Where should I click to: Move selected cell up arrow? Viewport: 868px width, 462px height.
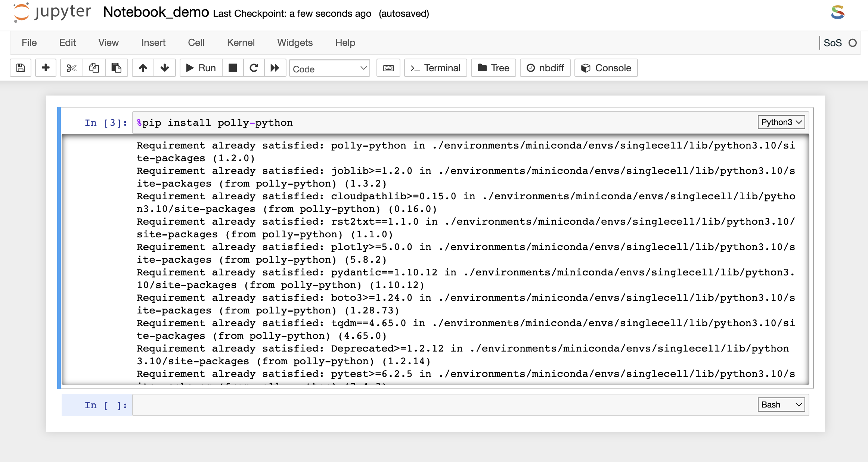tap(143, 68)
